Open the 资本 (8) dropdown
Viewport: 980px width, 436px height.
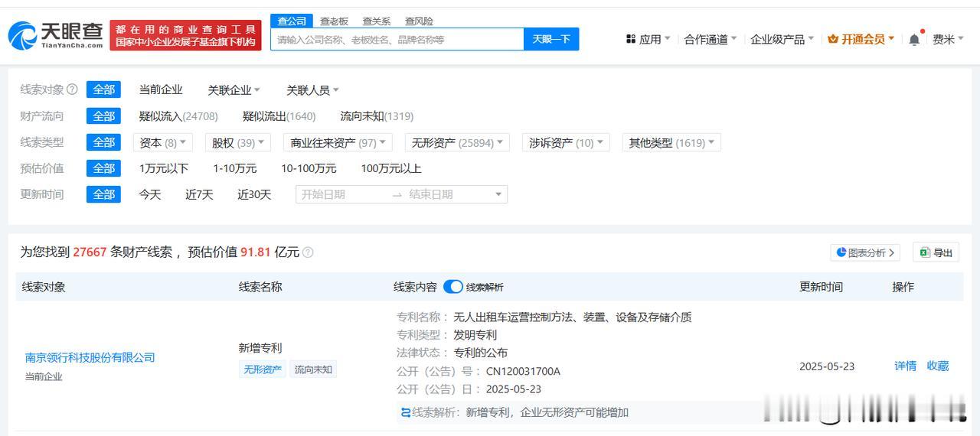(162, 142)
